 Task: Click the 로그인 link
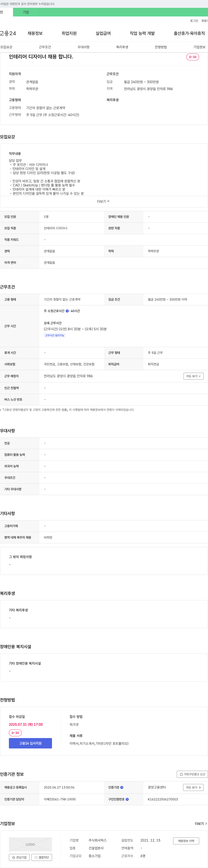(x=194, y=21)
